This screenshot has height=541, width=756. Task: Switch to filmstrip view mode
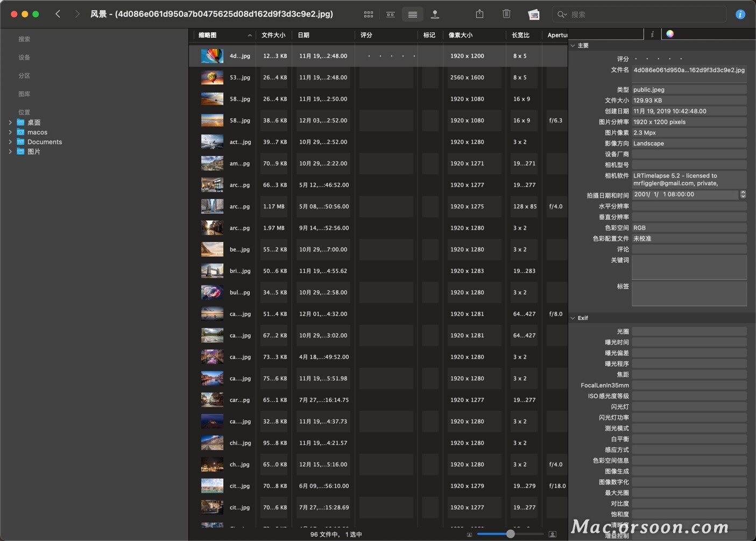(391, 15)
